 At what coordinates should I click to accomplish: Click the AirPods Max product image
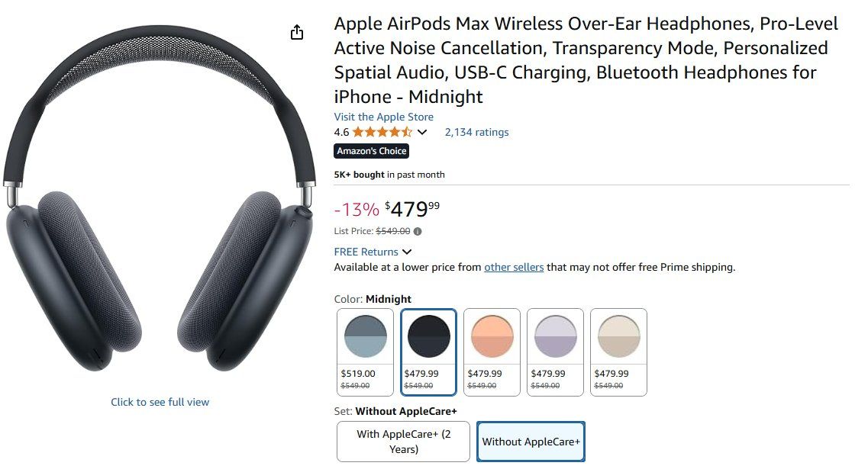[x=160, y=199]
